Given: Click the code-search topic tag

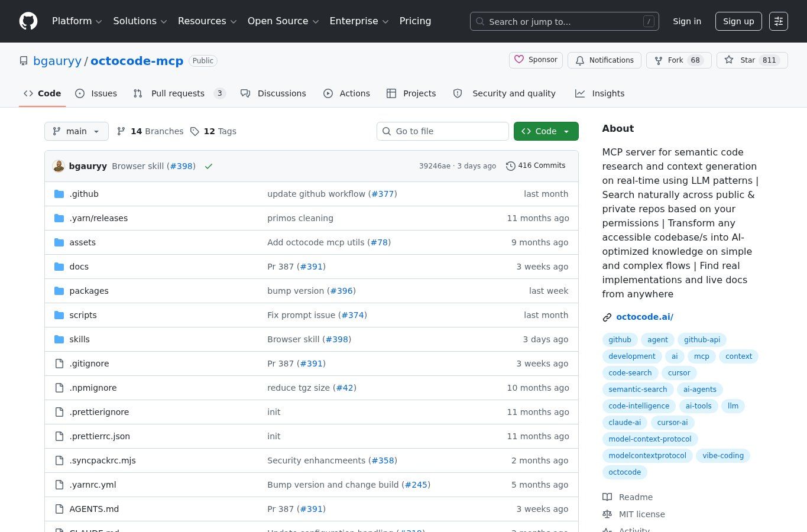Looking at the screenshot, I should tap(630, 373).
